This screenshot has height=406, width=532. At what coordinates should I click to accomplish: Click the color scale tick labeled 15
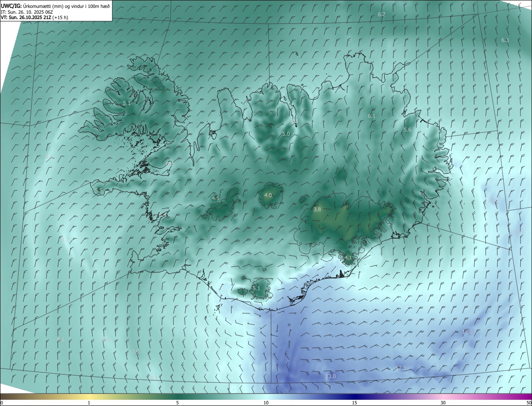[355, 403]
